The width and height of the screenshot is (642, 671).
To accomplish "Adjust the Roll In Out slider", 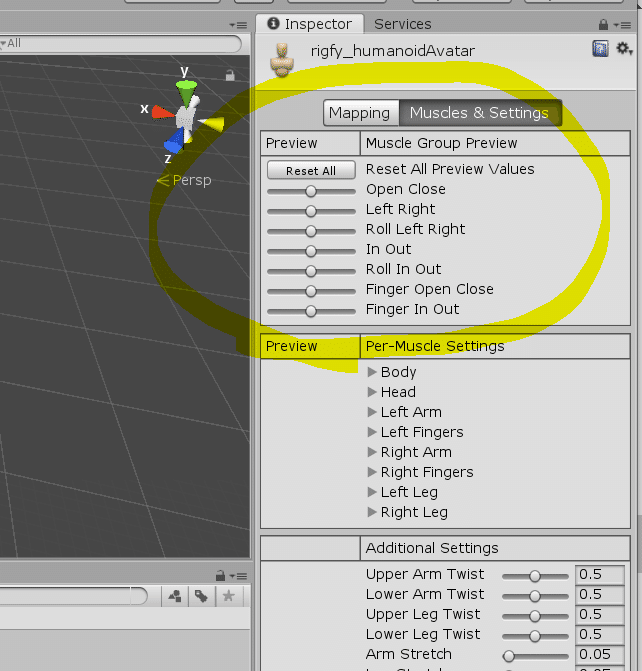I will (x=311, y=271).
